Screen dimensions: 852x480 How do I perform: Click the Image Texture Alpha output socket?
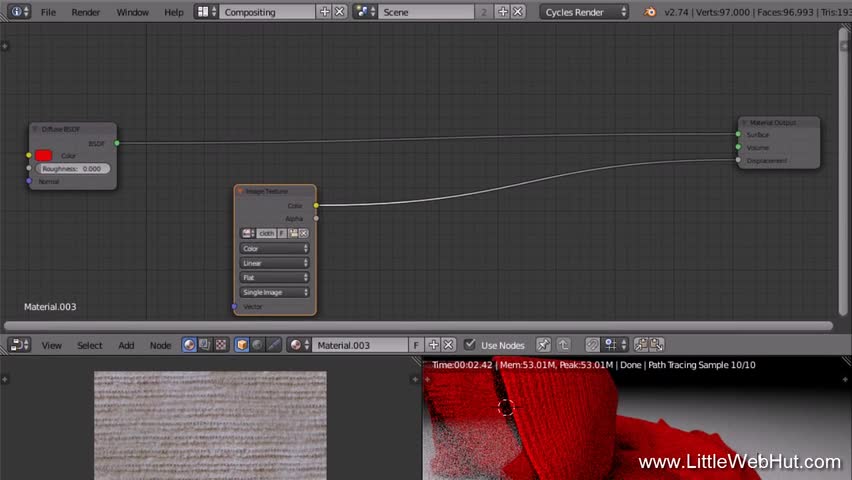click(x=316, y=219)
